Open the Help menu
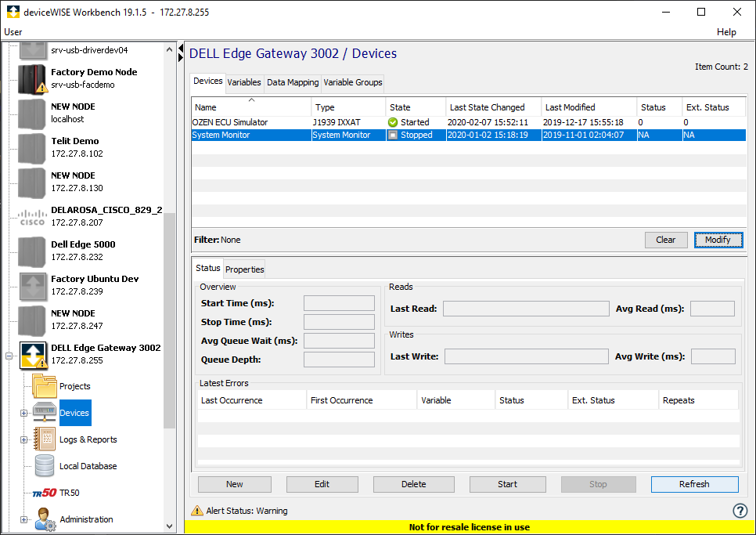This screenshot has width=756, height=535. 726,32
